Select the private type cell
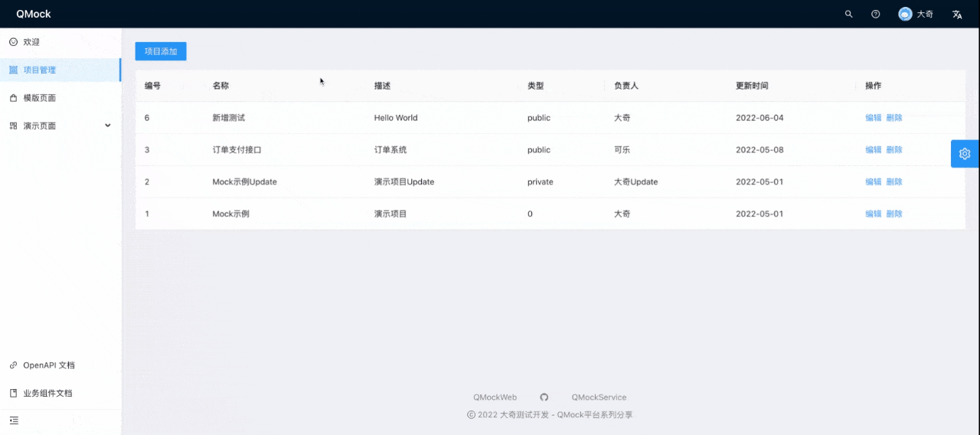Screen dimensions: 980x435 (541, 182)
